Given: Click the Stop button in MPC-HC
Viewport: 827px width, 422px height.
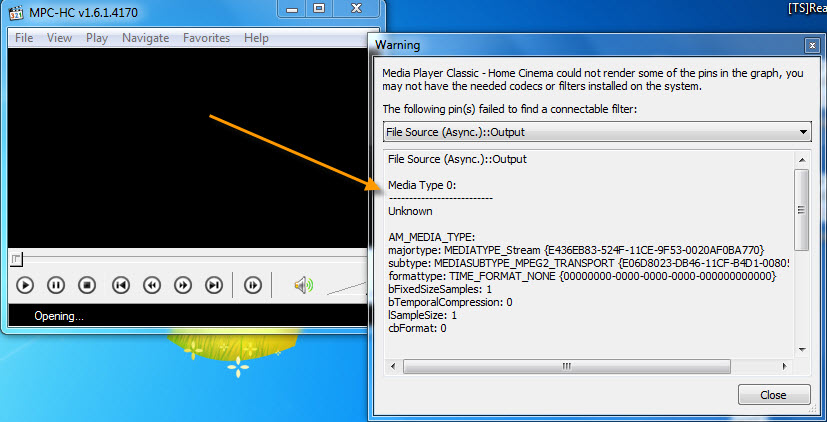Looking at the screenshot, I should click(x=87, y=285).
